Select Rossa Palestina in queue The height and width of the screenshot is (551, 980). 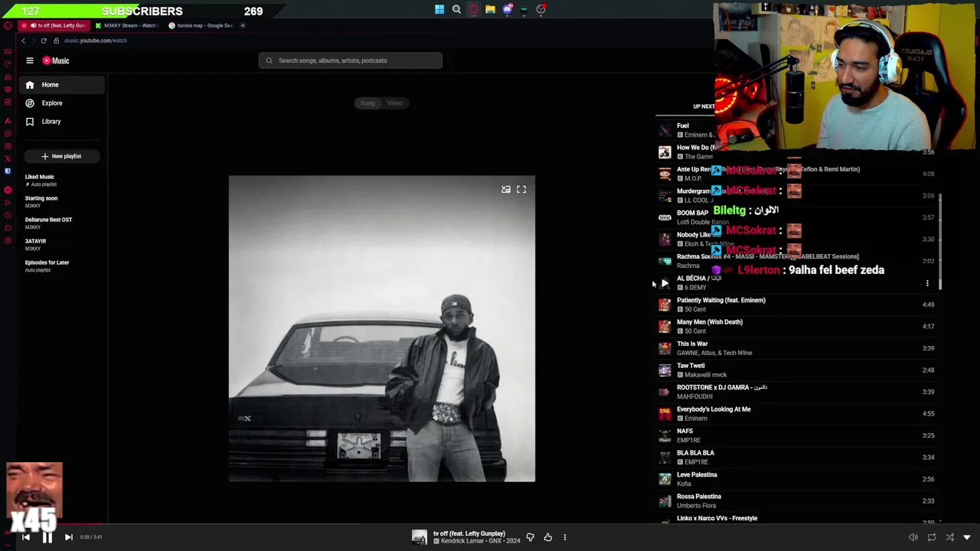798,500
